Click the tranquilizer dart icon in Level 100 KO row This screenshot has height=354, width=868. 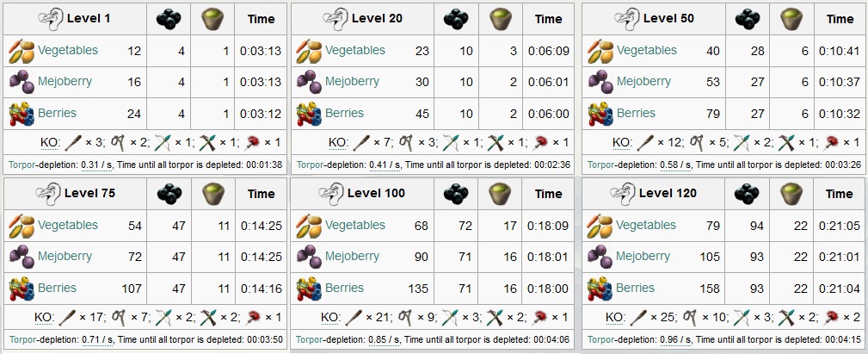pyautogui.click(x=539, y=318)
